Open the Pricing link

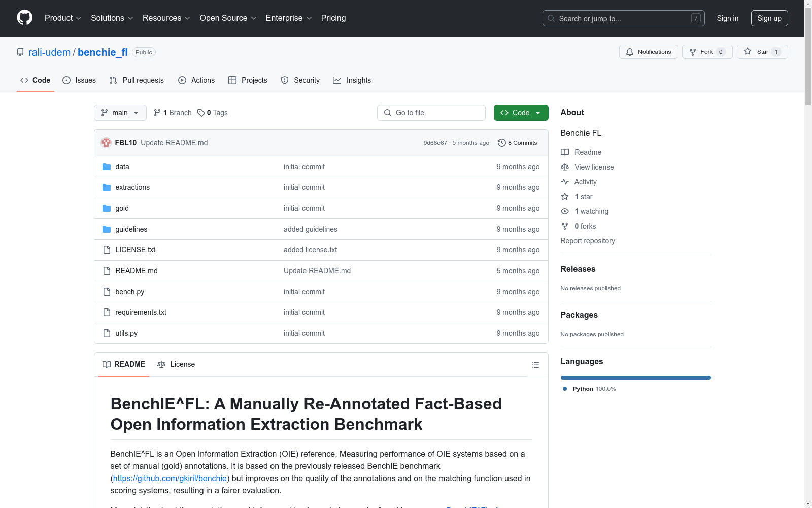pos(333,18)
